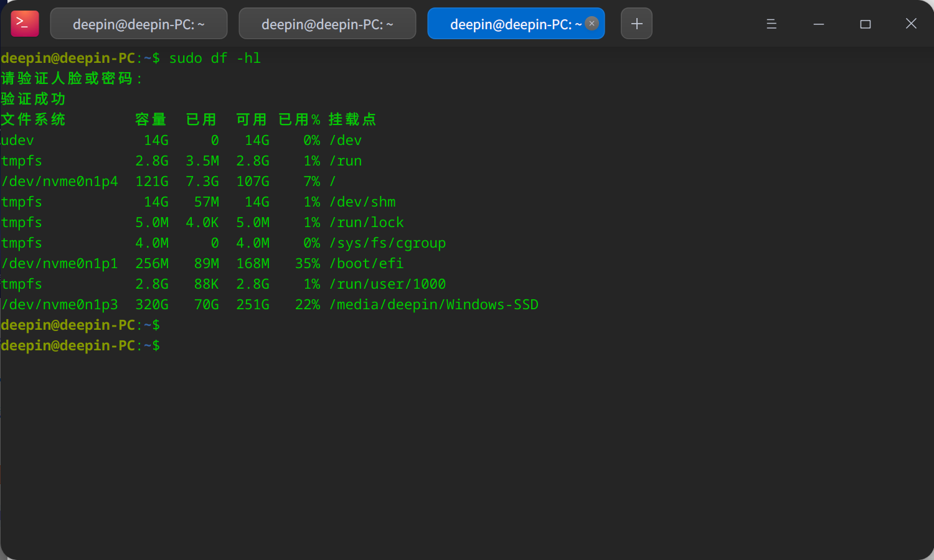Image resolution: width=934 pixels, height=560 pixels.
Task: Click the /dev/nvme0n1p4 filesystem entry
Action: (x=60, y=181)
